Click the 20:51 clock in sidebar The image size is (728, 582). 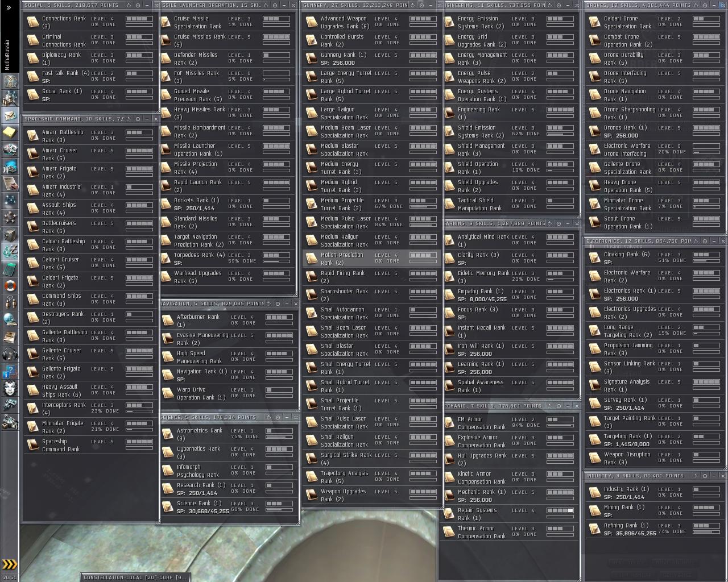click(x=10, y=577)
